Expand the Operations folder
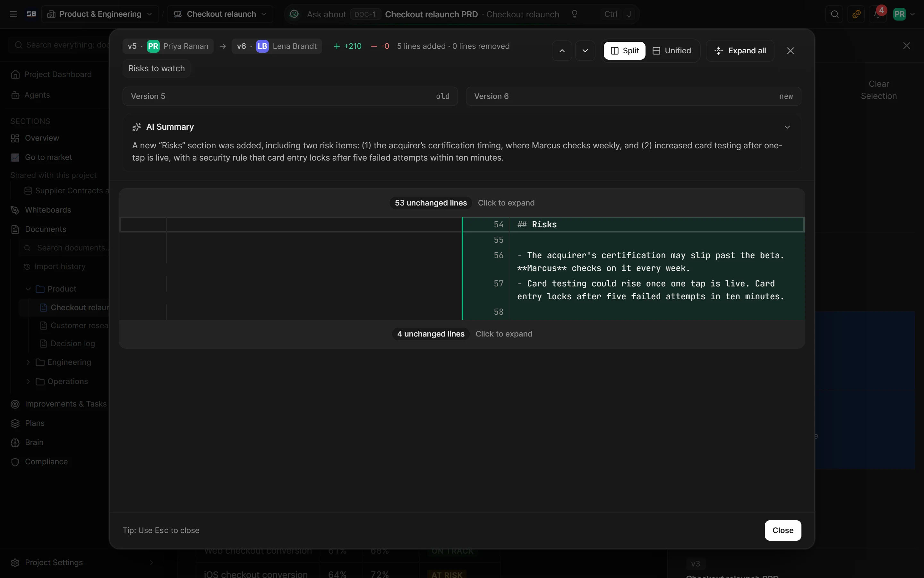 pyautogui.click(x=28, y=381)
